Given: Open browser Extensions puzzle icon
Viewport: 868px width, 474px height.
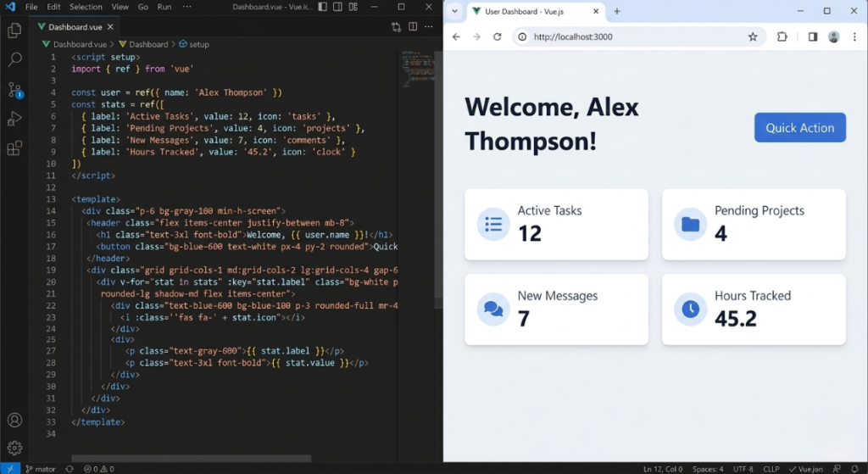Looking at the screenshot, I should pos(782,36).
